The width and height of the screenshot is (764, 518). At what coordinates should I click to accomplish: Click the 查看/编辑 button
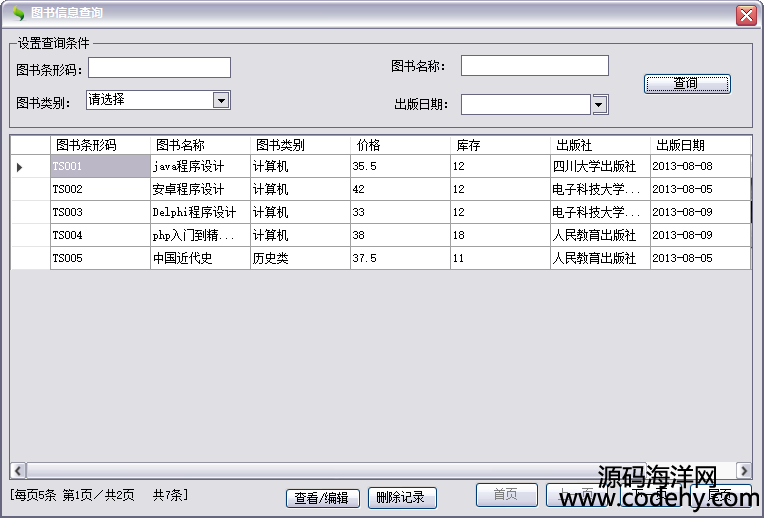tap(322, 498)
